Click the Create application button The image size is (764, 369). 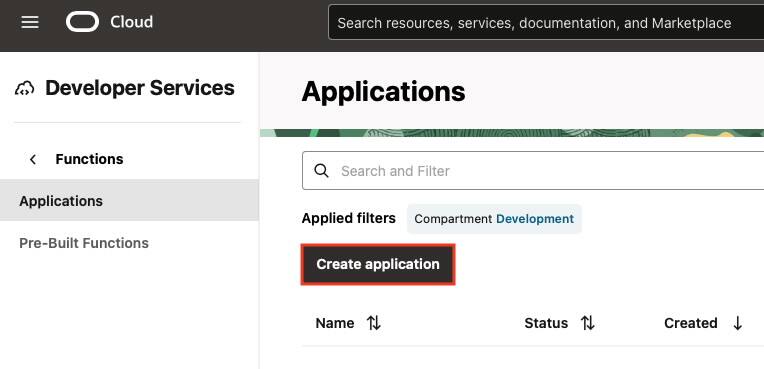tap(378, 264)
